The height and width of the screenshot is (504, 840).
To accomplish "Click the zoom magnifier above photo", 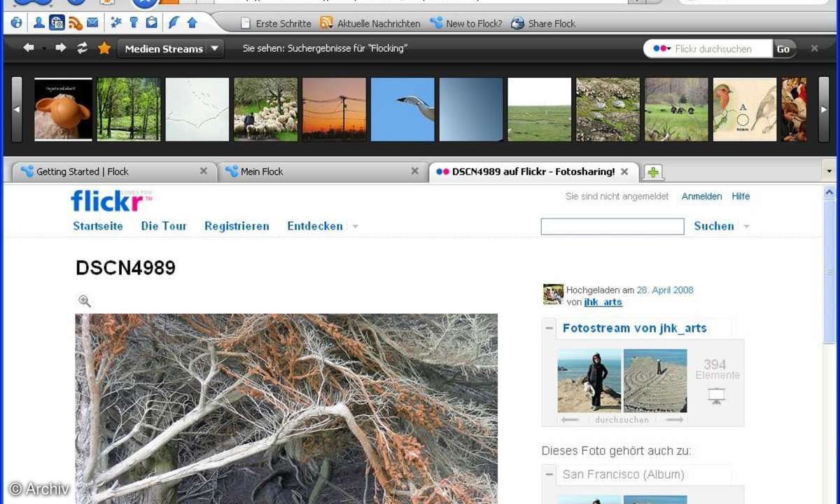I will coord(85,301).
